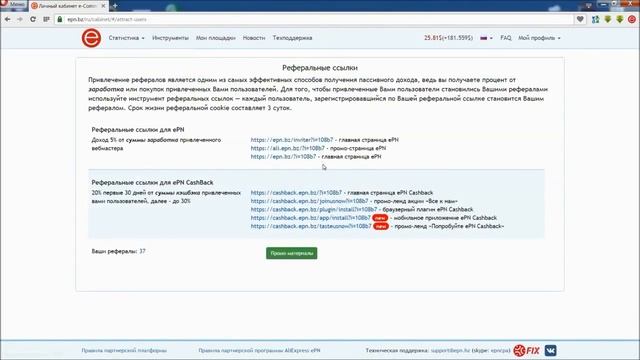Open the language flag dropdown

coord(486,38)
